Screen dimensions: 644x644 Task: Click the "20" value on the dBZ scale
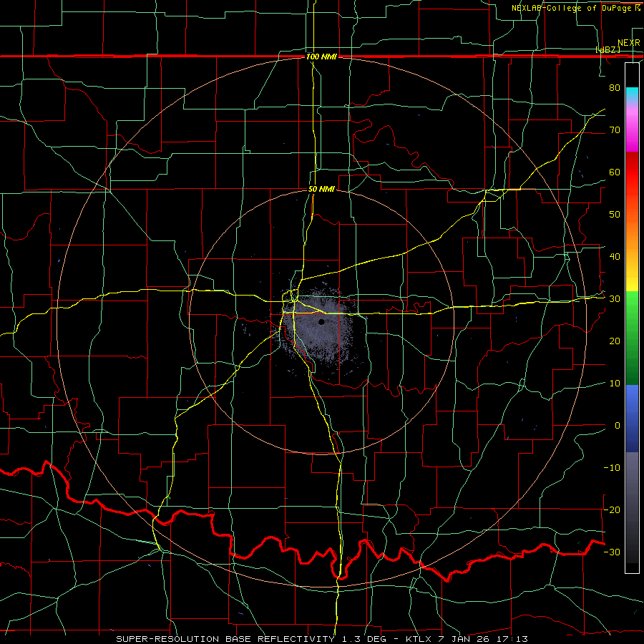[x=615, y=341]
